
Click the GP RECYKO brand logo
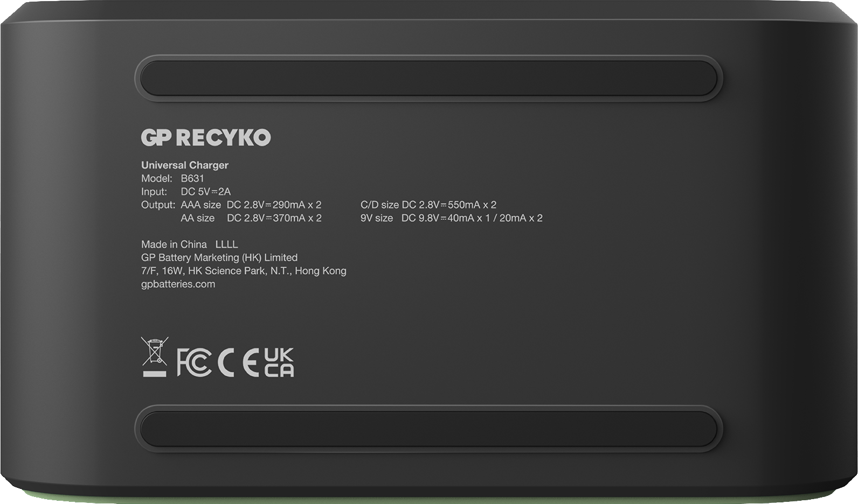(206, 138)
